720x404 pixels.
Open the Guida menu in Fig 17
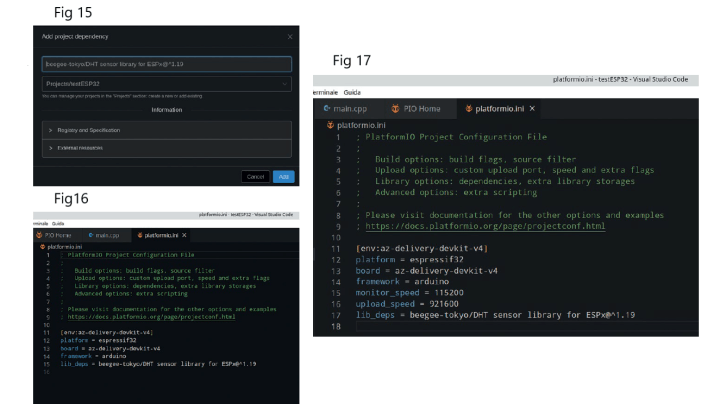[x=352, y=91]
